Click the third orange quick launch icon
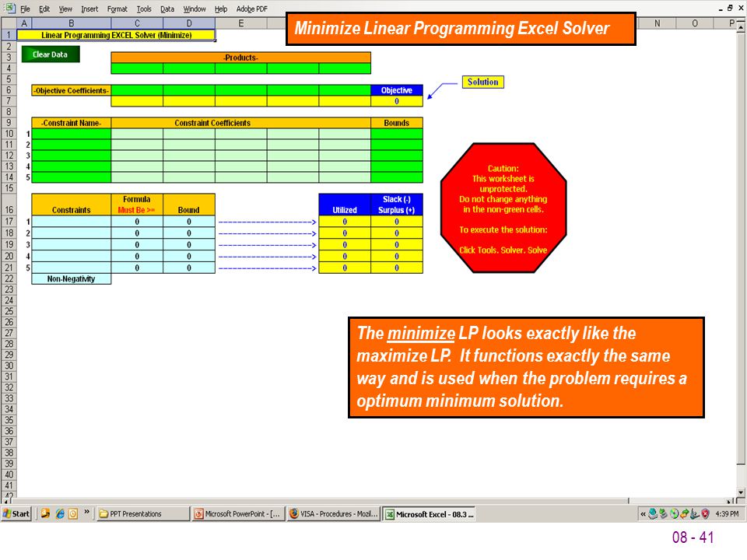Image resolution: width=747 pixels, height=560 pixels. pyautogui.click(x=73, y=514)
